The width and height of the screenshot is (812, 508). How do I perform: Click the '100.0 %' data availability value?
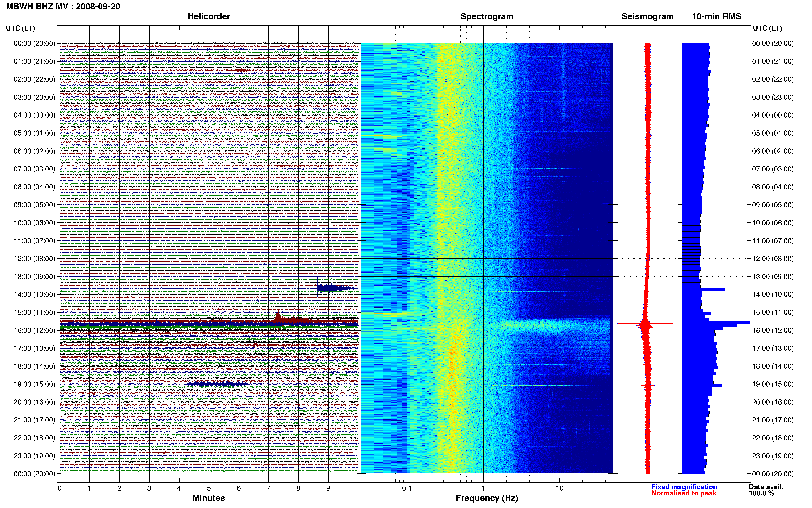(761, 493)
